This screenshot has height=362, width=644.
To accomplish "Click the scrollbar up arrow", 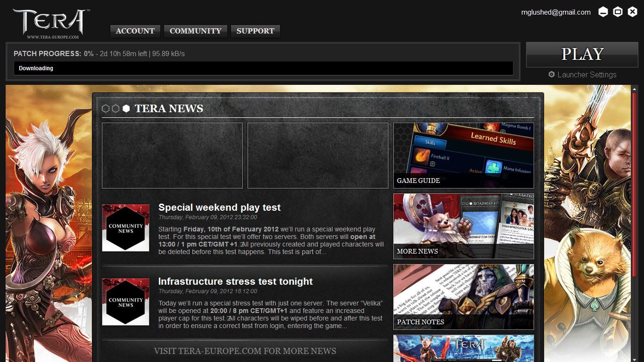I will point(635,89).
